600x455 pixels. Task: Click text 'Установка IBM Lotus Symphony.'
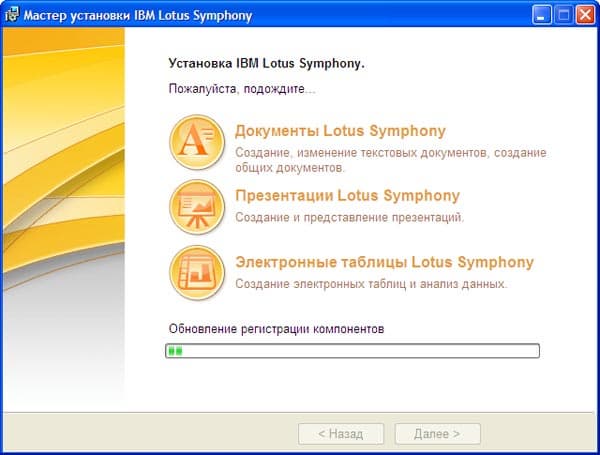click(x=267, y=64)
